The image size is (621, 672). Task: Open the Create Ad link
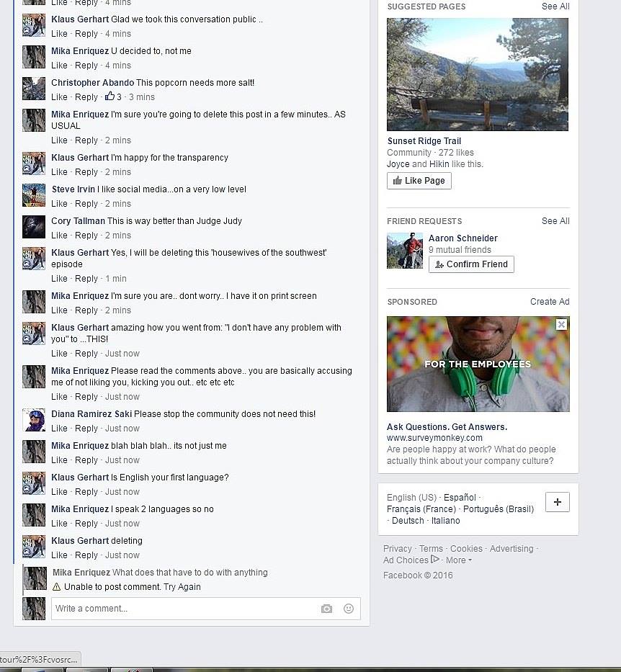[x=550, y=302]
